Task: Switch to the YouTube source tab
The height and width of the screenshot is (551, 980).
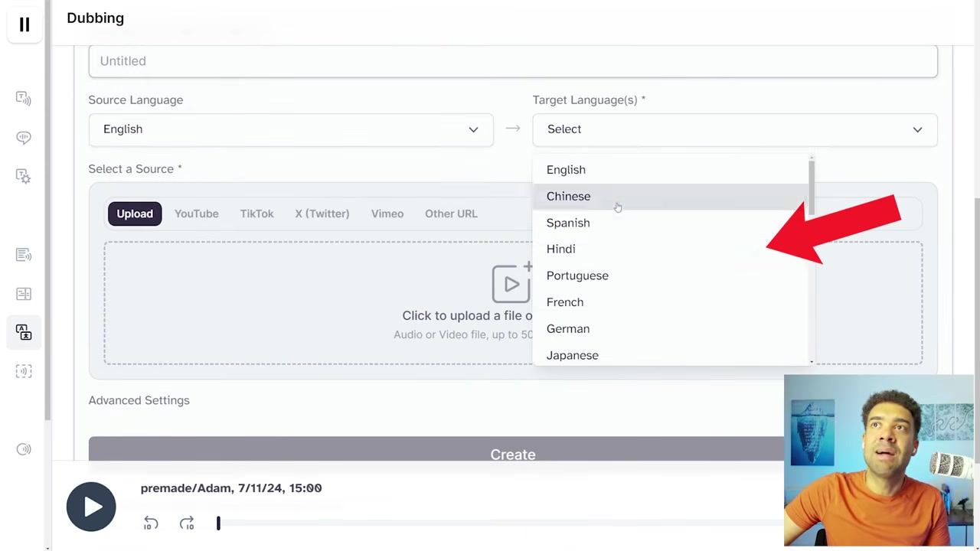Action: tap(196, 214)
